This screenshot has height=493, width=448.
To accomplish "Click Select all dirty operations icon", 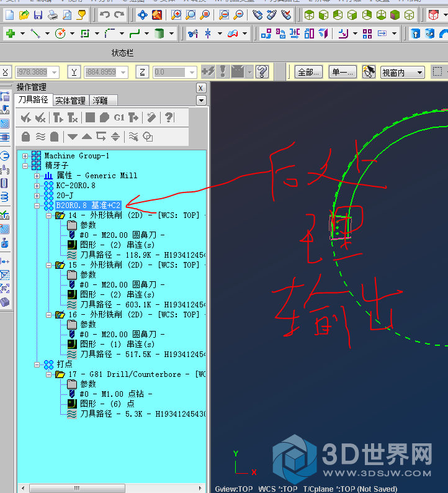I will click(40, 118).
